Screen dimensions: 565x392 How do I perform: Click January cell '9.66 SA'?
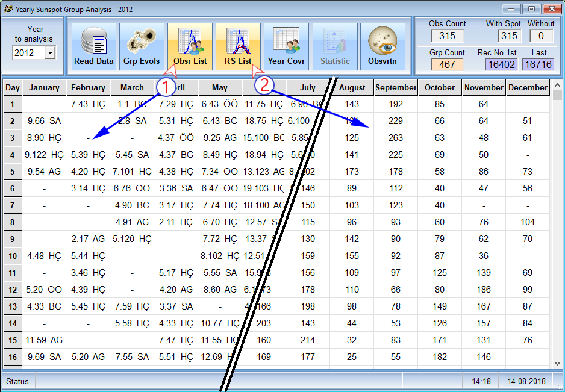(44, 121)
